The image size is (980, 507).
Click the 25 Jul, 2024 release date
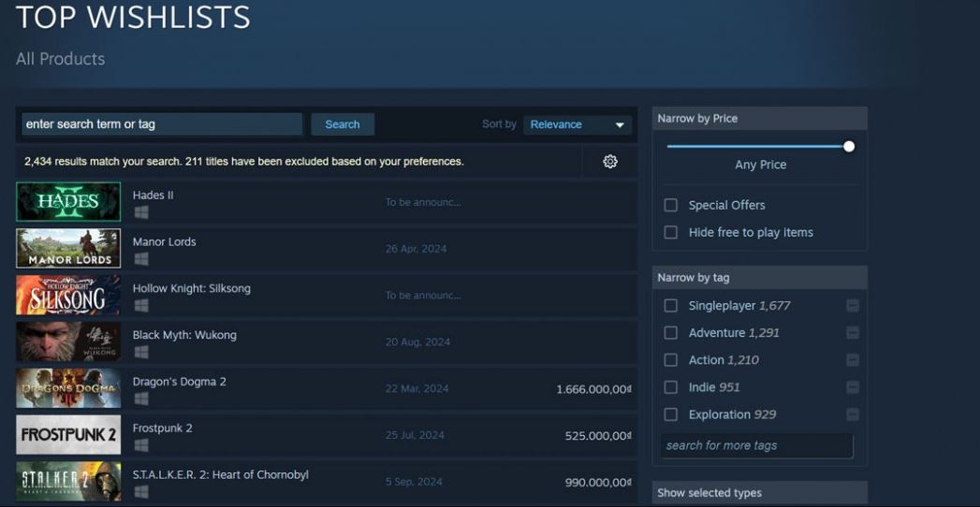[415, 435]
